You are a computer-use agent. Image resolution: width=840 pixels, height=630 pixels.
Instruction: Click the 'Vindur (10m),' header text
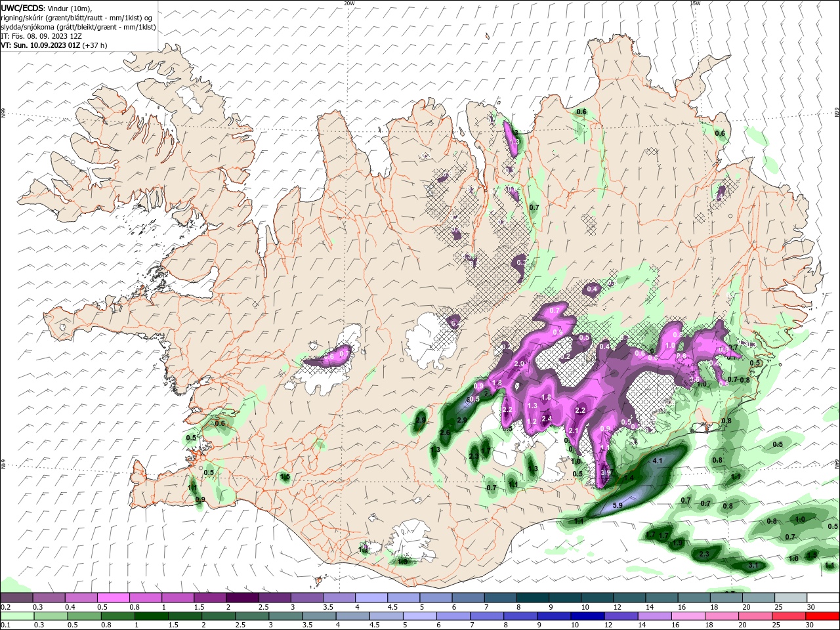[70, 8]
